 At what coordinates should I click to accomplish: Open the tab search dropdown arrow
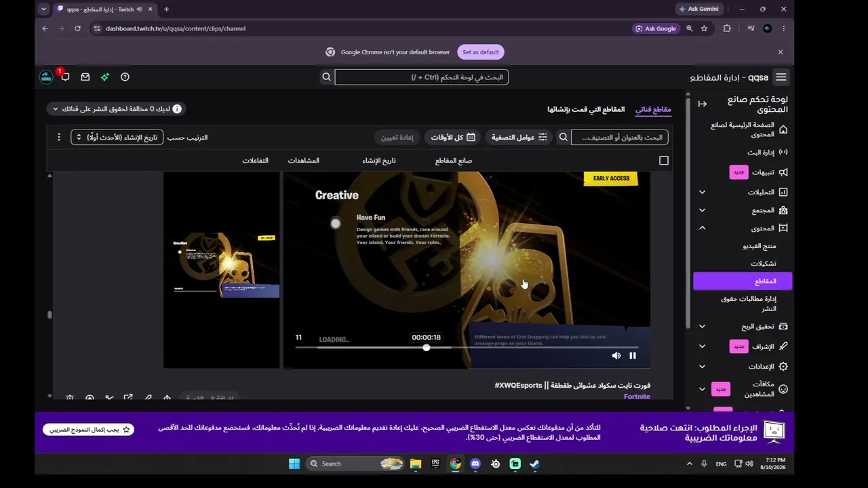coord(43,9)
